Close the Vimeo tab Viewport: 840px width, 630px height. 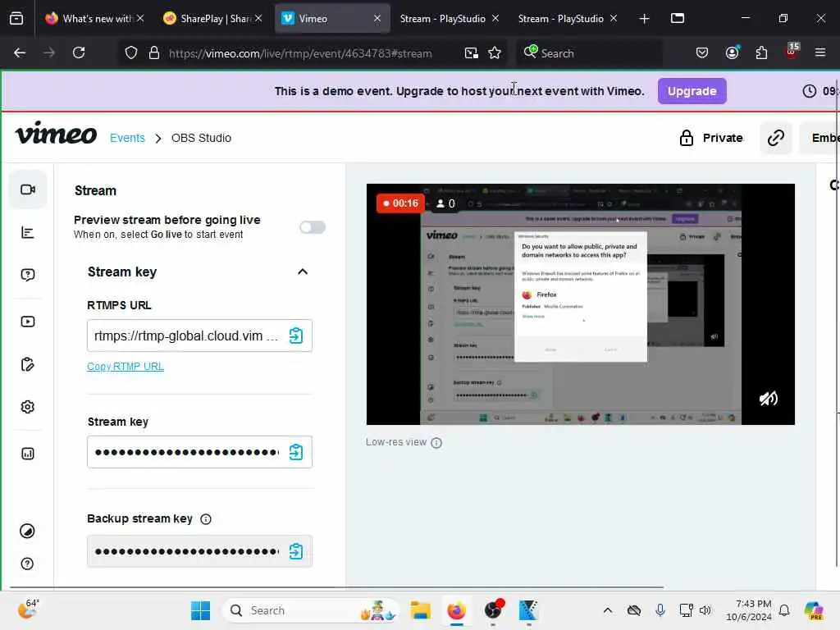coord(377,18)
